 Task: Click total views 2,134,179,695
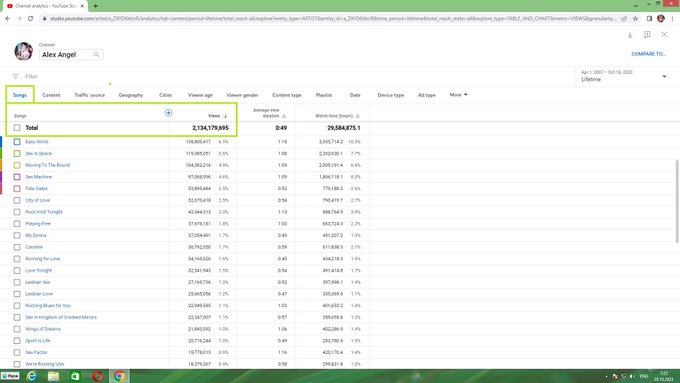[x=210, y=128]
